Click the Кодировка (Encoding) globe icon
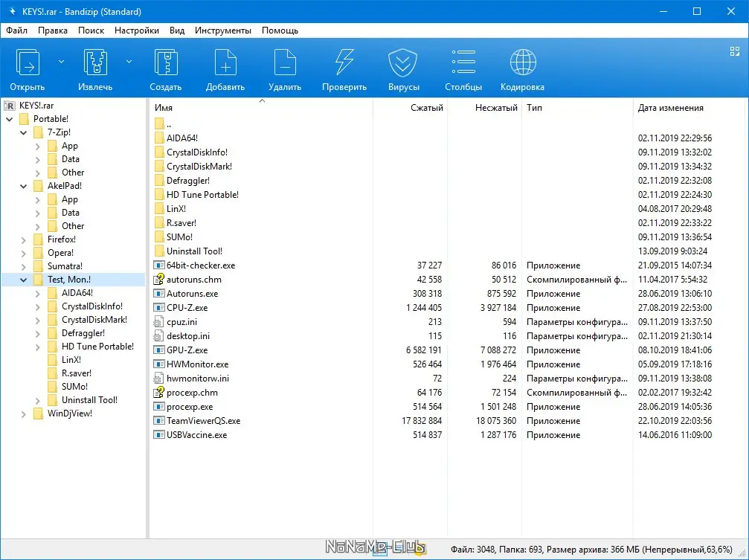Screen dimensions: 749x560 [523, 62]
